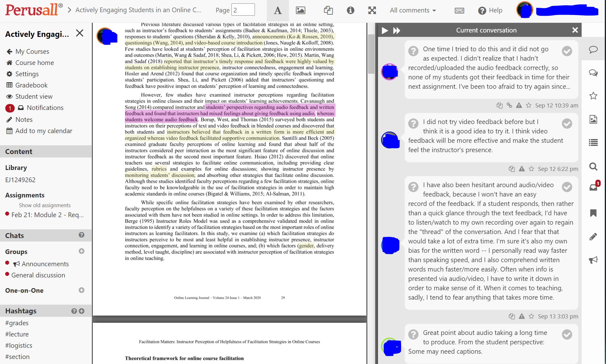The image size is (606, 364).
Task: Open image annotation mode
Action: click(x=300, y=10)
